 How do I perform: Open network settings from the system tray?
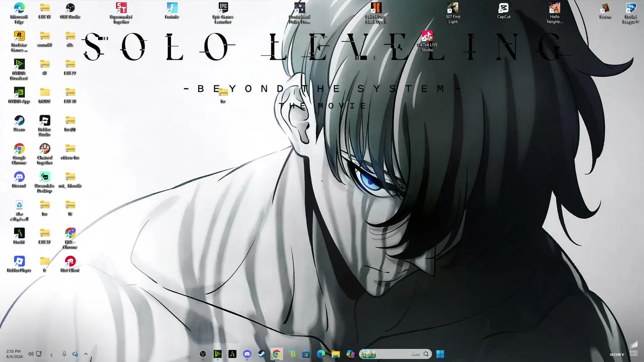point(39,354)
